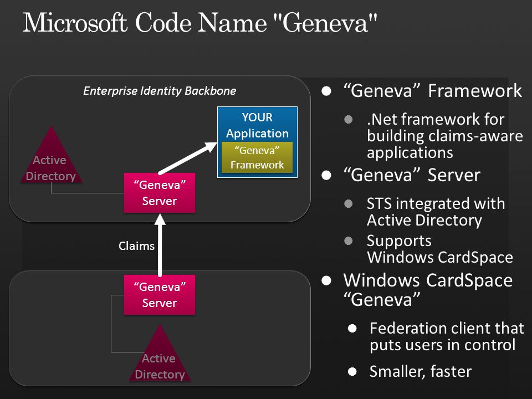
Task: Select the Windows CardSpace "Geneva" heading
Action: click(x=428, y=289)
